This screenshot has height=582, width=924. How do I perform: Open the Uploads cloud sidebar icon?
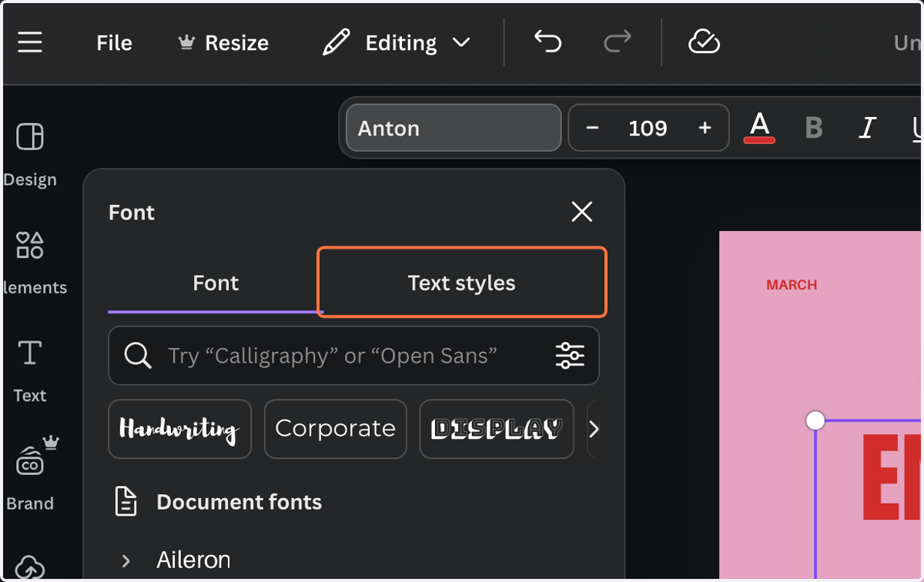tap(30, 567)
